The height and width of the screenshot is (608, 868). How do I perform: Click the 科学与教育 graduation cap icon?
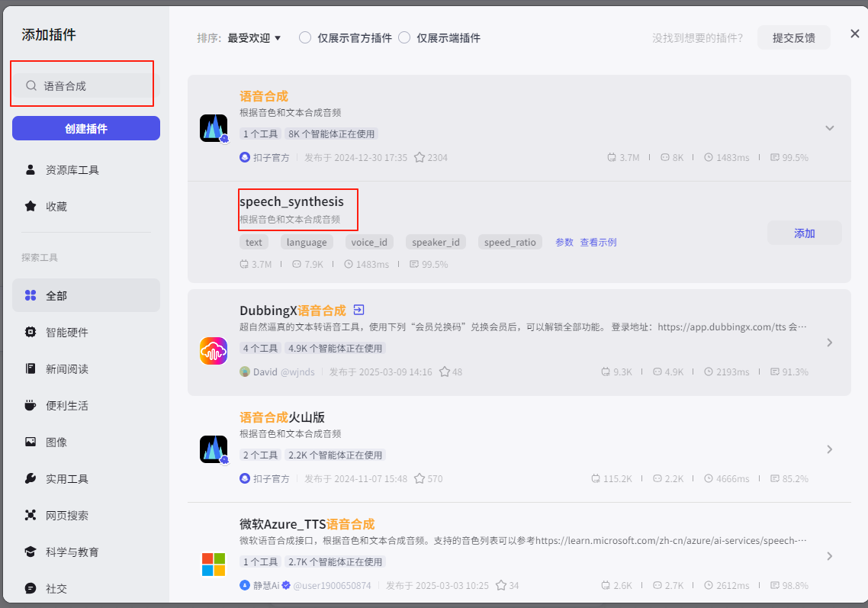point(31,551)
